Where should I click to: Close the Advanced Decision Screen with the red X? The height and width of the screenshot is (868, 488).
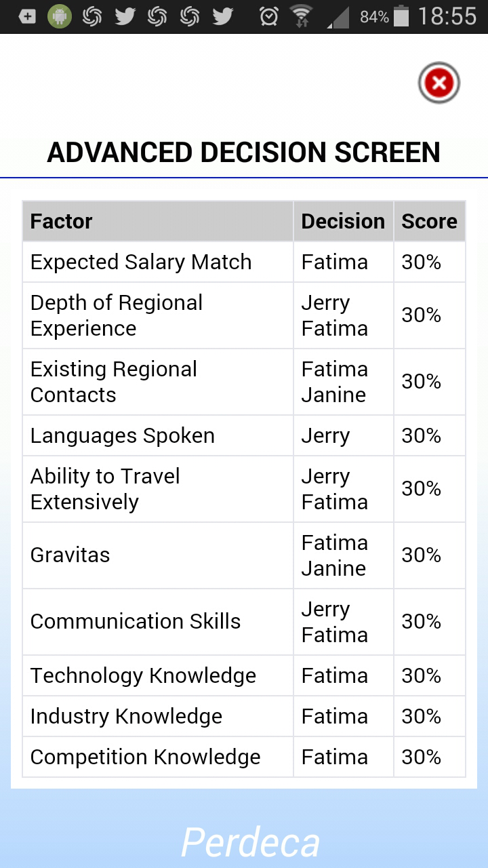[438, 82]
